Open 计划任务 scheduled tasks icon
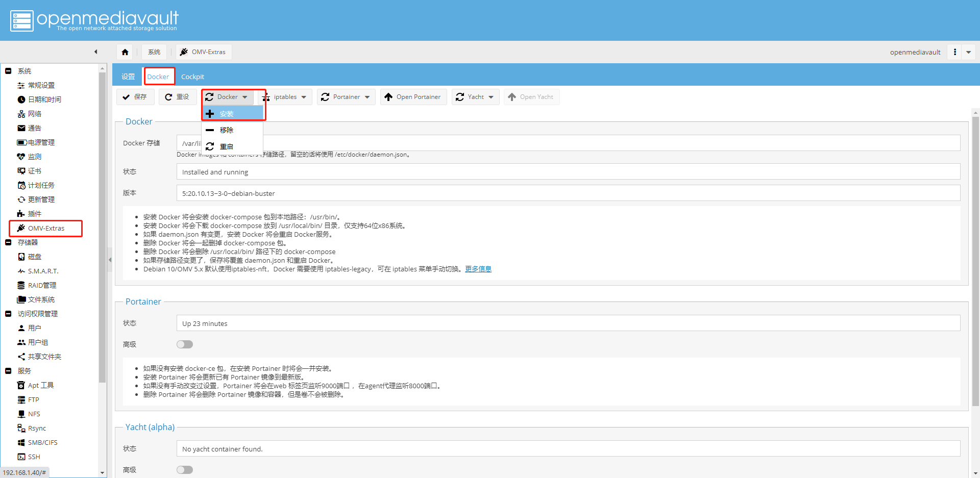The width and height of the screenshot is (980, 478). click(21, 185)
